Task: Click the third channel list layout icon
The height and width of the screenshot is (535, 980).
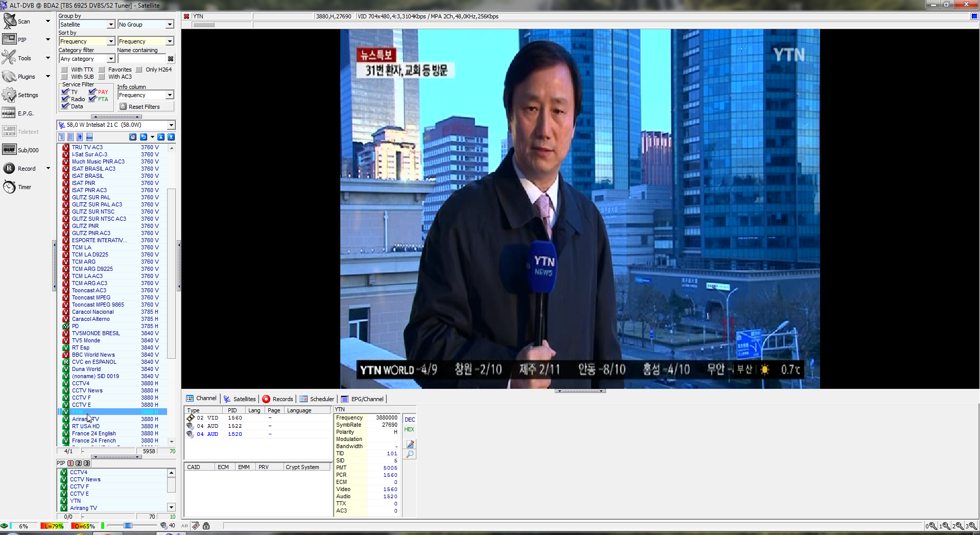Action: (80, 137)
